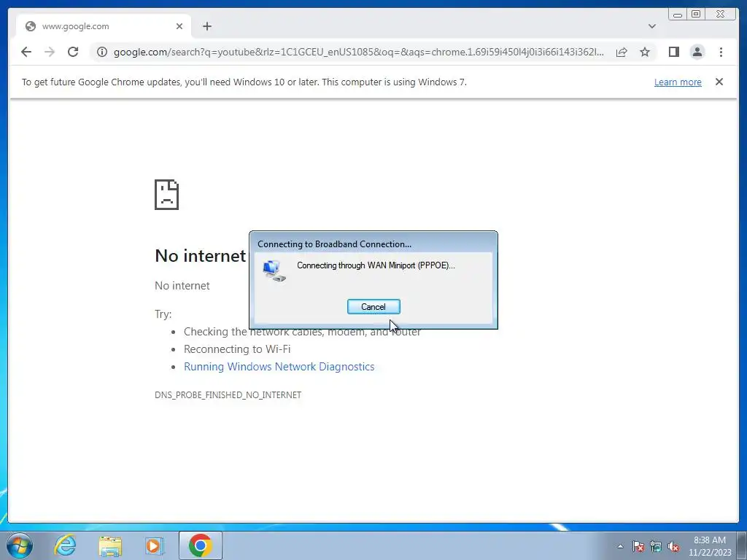
Task: Open the Chrome side panel
Action: click(x=673, y=52)
